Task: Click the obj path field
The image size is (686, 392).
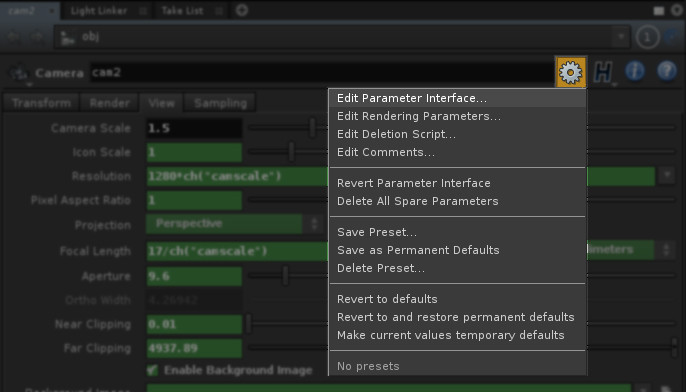Action: click(342, 37)
